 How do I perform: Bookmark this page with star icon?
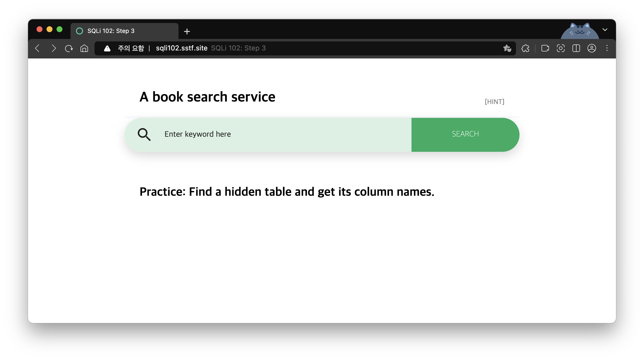(507, 48)
